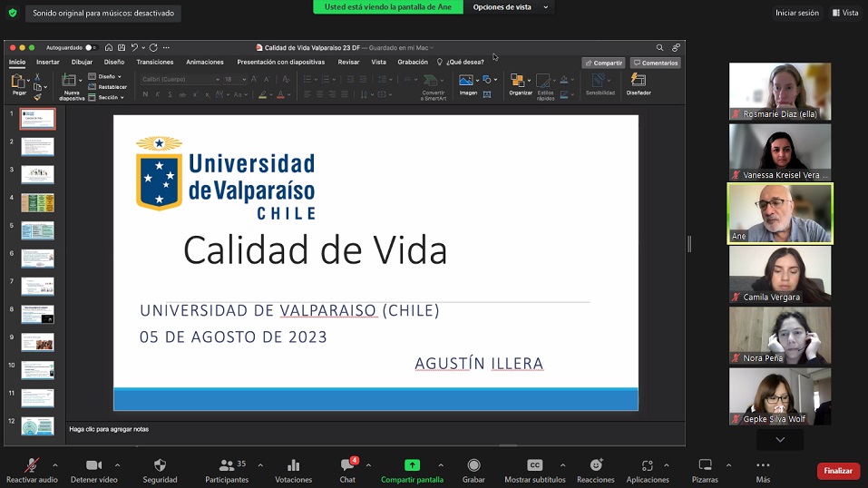Click the green encryption shield icon
868x488 pixels.
point(13,13)
